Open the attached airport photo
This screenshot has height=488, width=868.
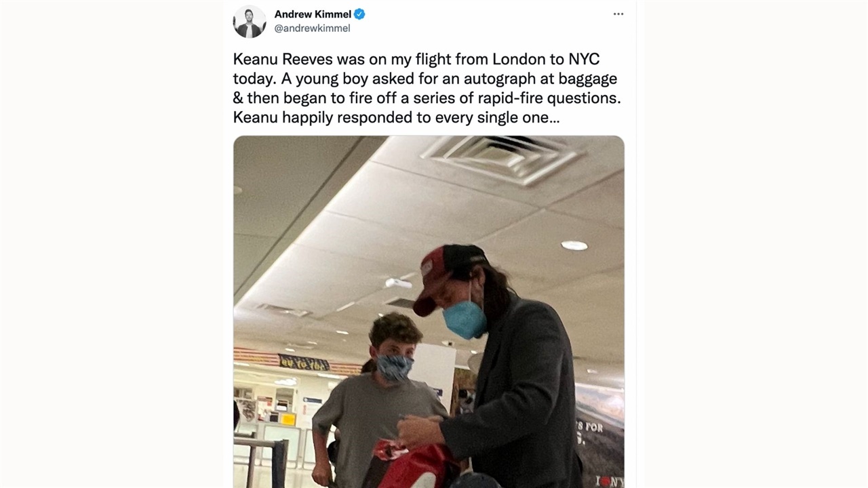tap(429, 311)
